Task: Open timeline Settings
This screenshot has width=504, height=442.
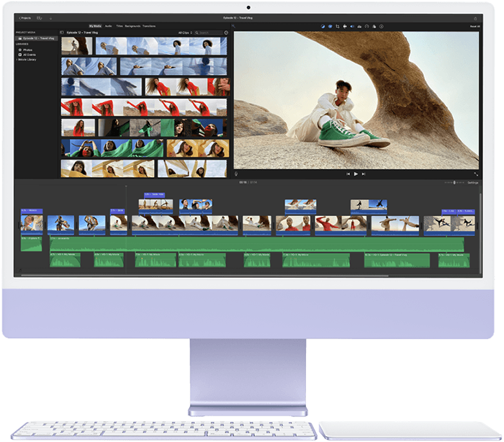Action: click(x=472, y=182)
